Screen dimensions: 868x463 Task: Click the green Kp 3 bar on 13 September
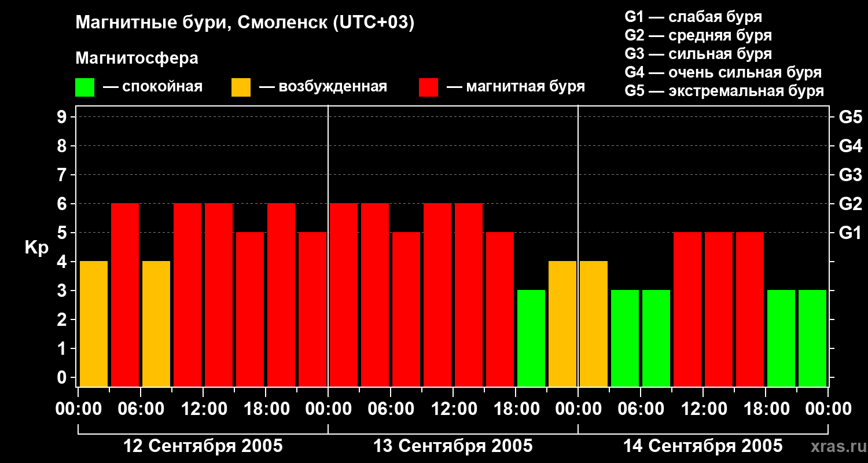[531, 338]
